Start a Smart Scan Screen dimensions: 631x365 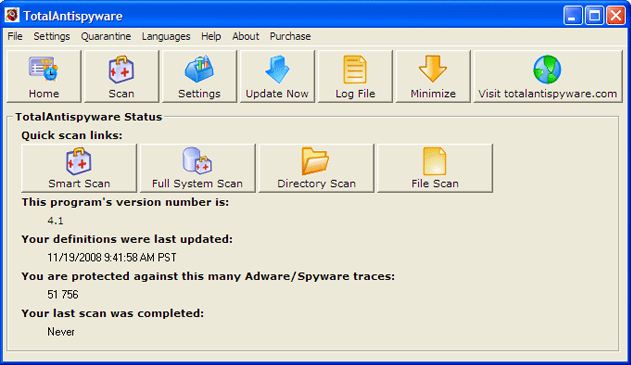(x=79, y=168)
